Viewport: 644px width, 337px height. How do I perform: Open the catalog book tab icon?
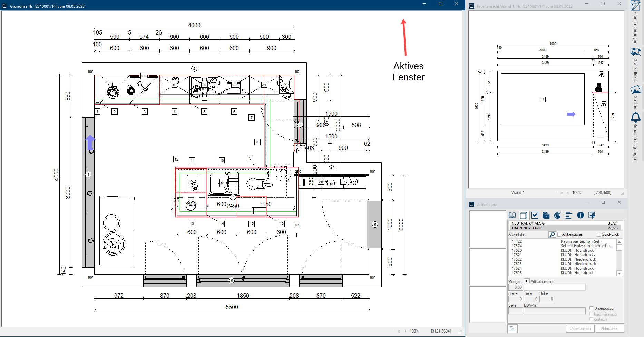[x=513, y=215]
